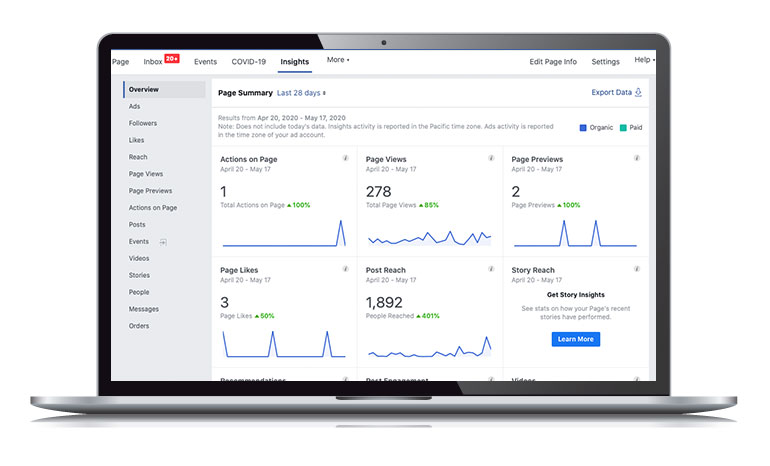Click the info icon on Story Reach card

(636, 269)
